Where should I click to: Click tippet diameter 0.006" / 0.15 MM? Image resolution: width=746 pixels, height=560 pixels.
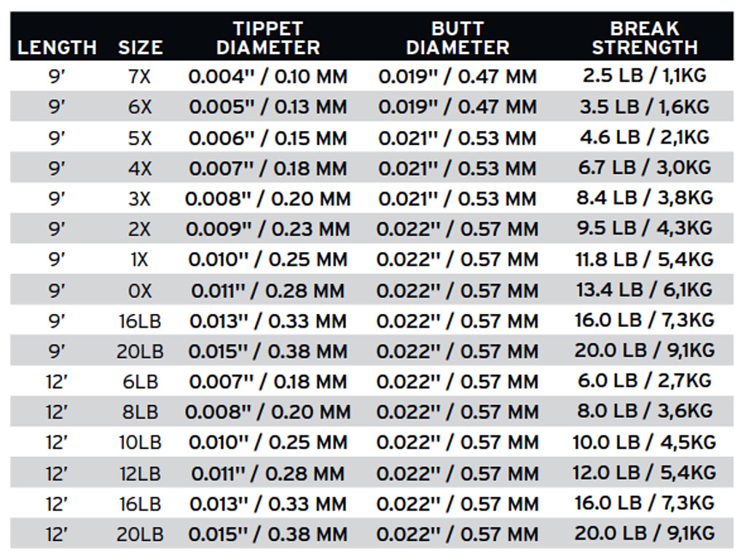[x=268, y=138]
